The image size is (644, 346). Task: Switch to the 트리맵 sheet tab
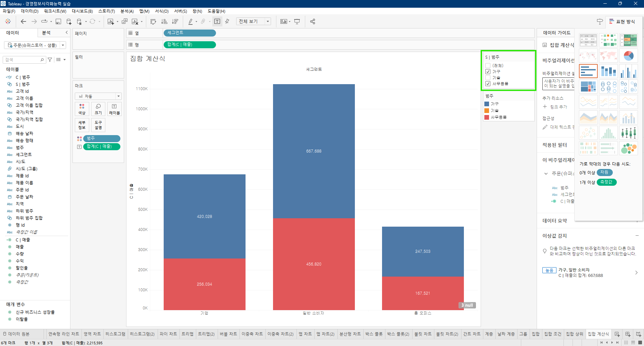187,334
